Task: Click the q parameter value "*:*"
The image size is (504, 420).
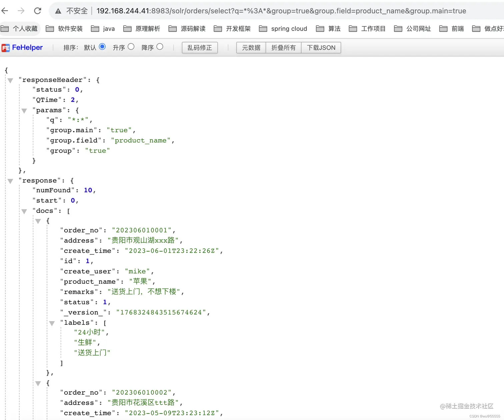Action: (78, 120)
